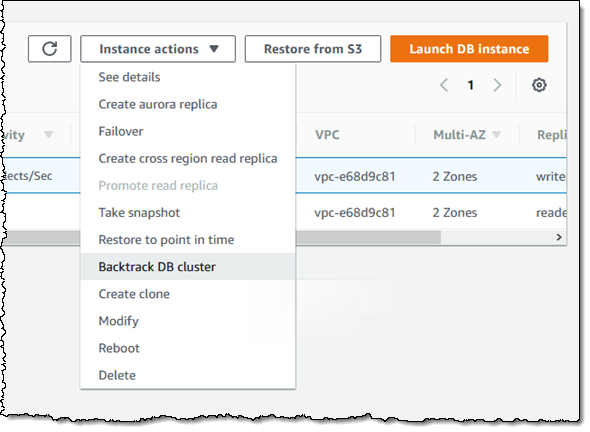Sort by Multi-AZ column arrow
590x432 pixels.
(x=497, y=134)
